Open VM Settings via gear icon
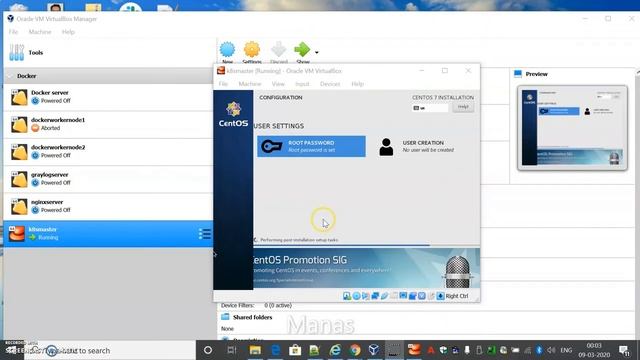This screenshot has width=640, height=360. point(252,49)
